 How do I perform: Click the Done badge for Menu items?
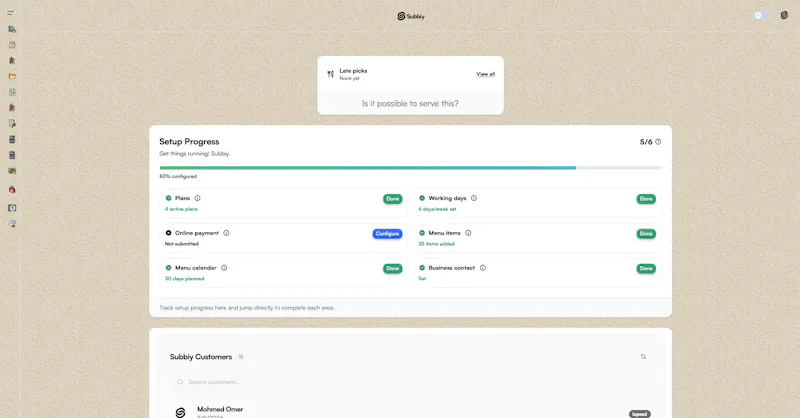pyautogui.click(x=646, y=234)
